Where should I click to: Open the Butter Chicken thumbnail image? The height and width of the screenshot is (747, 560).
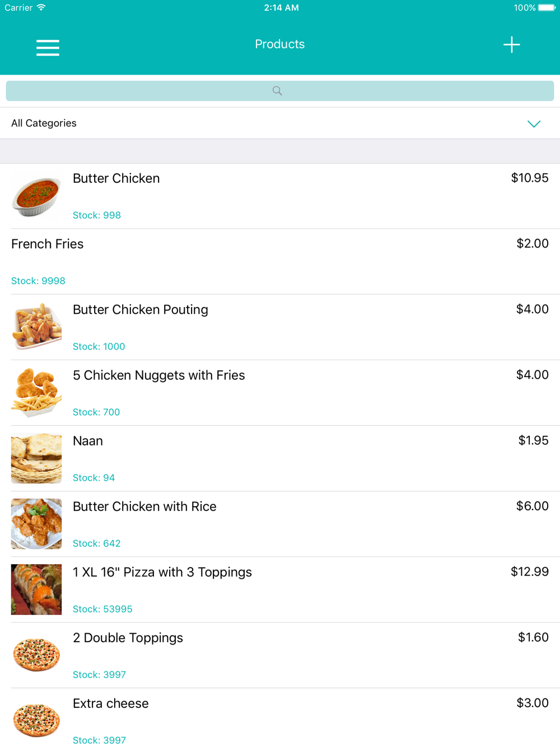36,196
